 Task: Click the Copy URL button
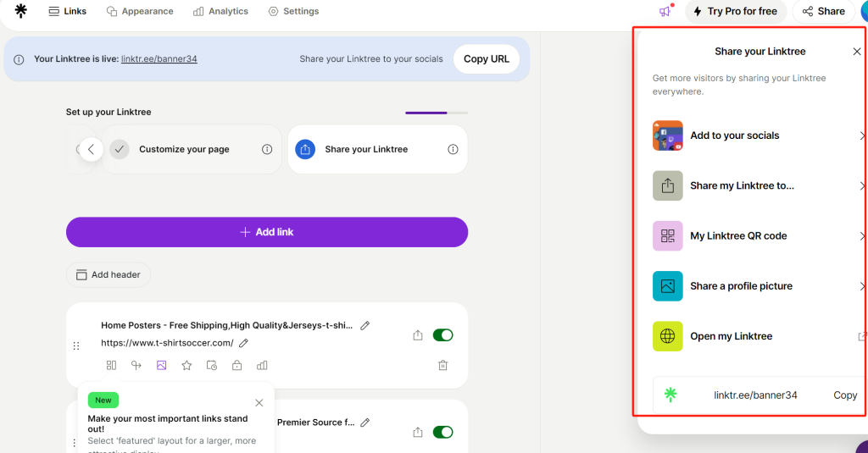(x=486, y=58)
